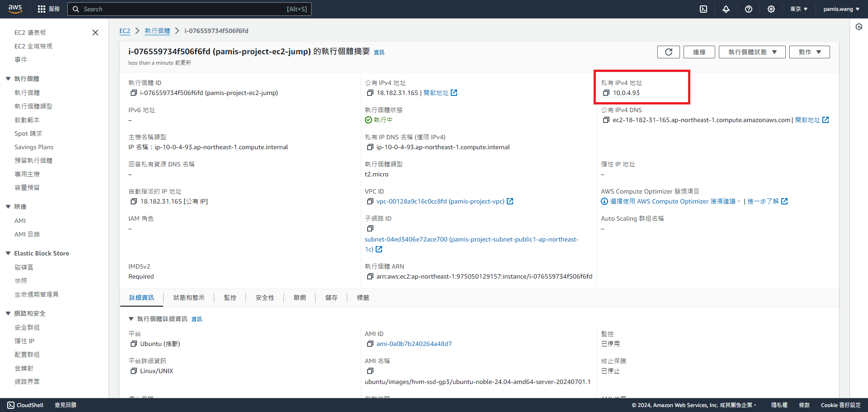Copy the subnet ID

click(370, 228)
